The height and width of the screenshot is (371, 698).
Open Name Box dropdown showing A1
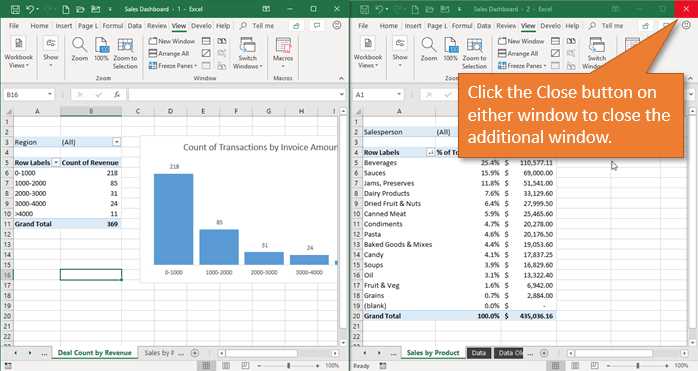tap(399, 94)
